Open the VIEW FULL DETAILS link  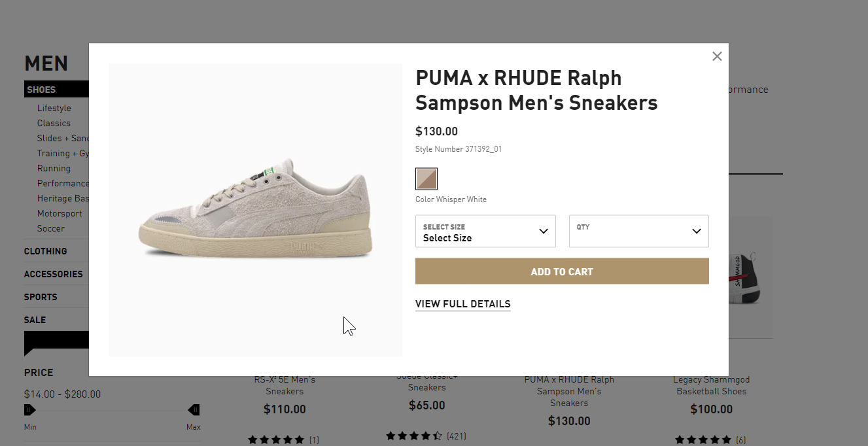(x=462, y=303)
